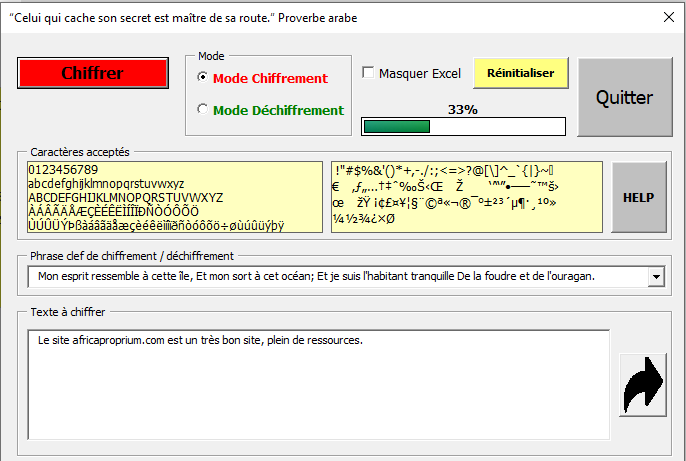Click inside the phrase clef combo box text
Image resolution: width=686 pixels, height=461 pixels.
coord(330,276)
